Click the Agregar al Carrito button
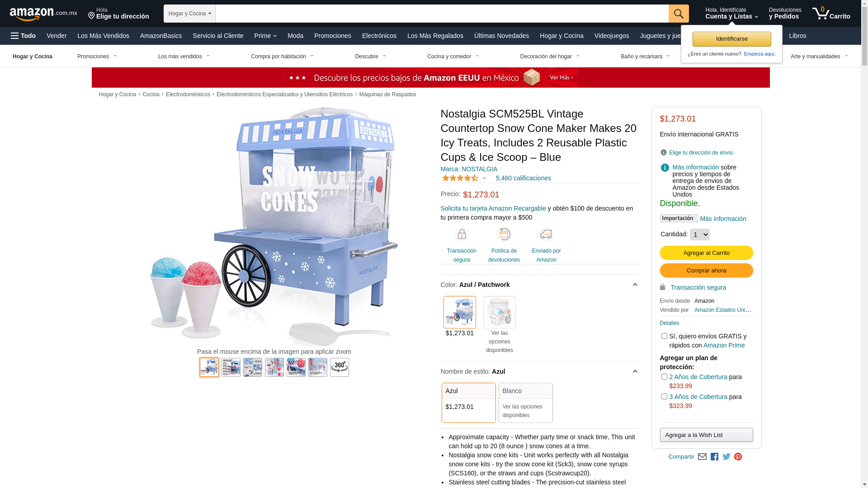This screenshot has height=488, width=868. 706,253
